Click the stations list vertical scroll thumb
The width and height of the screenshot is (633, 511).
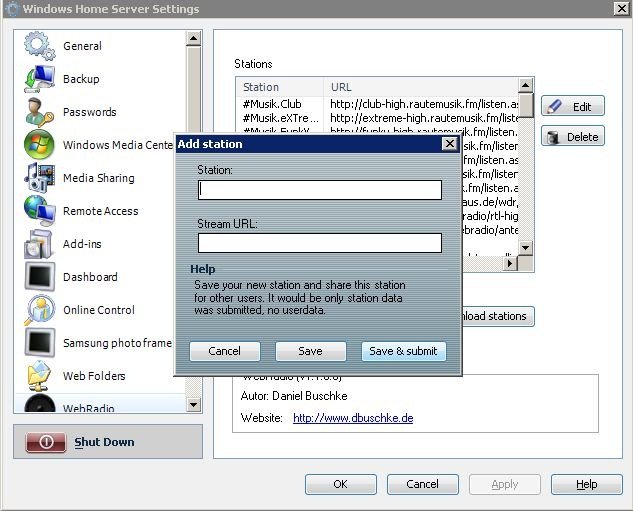point(526,105)
